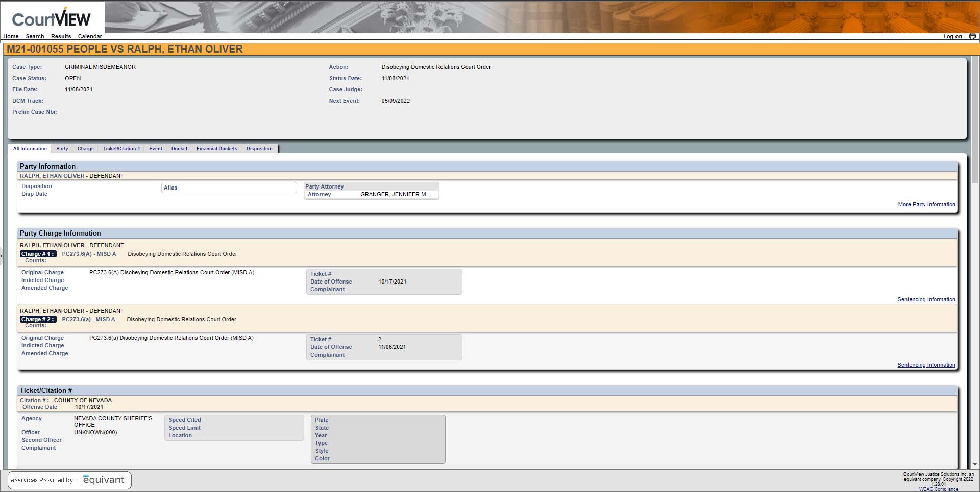Screen dimensions: 980x492
Task: Click the PC273.6(A) - MISD A charge code
Action: 89,254
